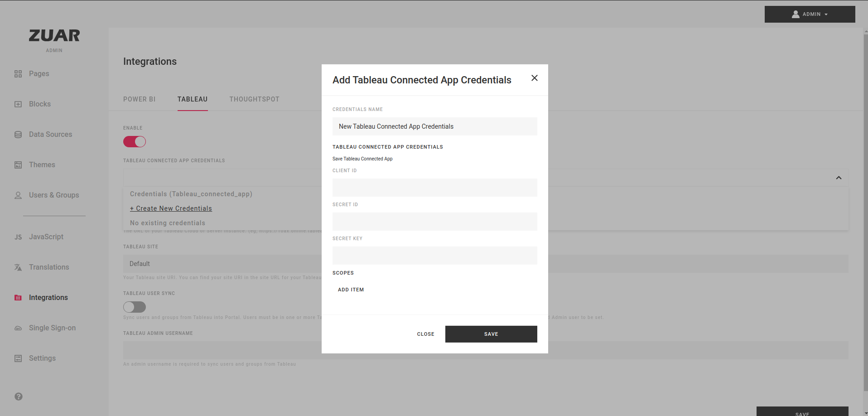Click Create New Credentials link
The width and height of the screenshot is (868, 416).
[x=171, y=208]
